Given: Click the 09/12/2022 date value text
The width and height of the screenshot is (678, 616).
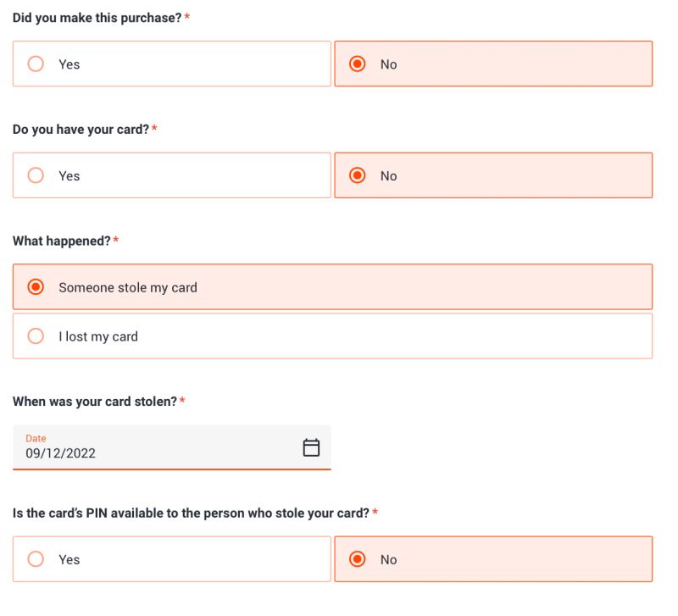Looking at the screenshot, I should point(60,453).
